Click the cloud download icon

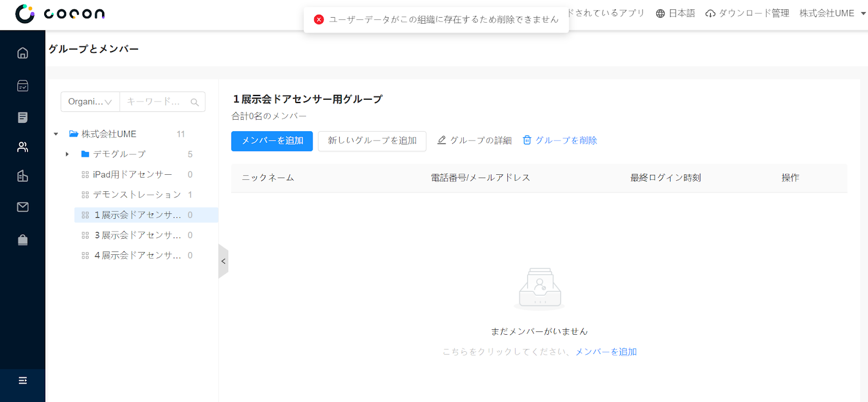tap(710, 13)
